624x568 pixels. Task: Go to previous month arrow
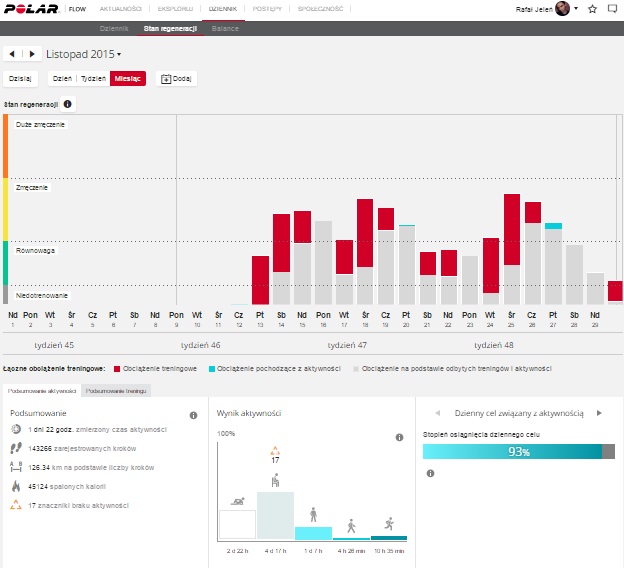(x=12, y=53)
